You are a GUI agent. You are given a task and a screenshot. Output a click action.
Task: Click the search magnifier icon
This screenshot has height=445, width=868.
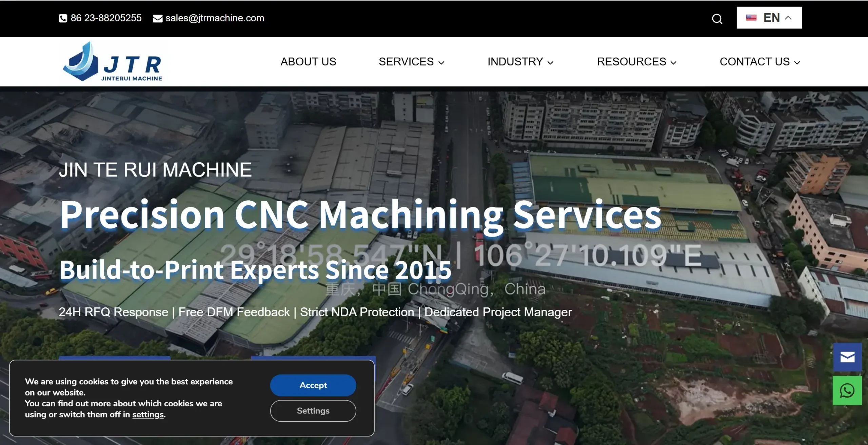point(717,19)
